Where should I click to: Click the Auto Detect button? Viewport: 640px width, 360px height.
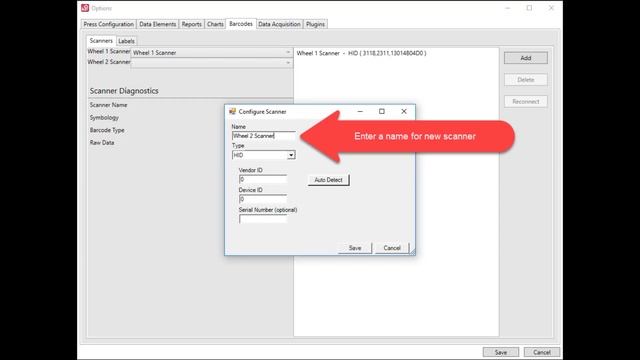pos(329,180)
